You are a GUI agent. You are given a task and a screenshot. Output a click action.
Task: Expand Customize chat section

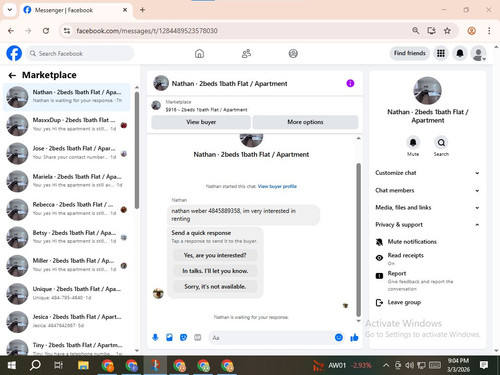click(427, 173)
